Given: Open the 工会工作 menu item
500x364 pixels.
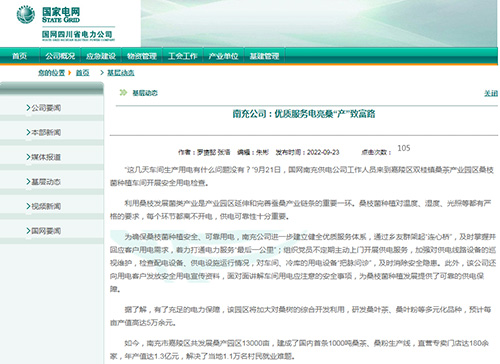Looking at the screenshot, I should click(x=182, y=56).
